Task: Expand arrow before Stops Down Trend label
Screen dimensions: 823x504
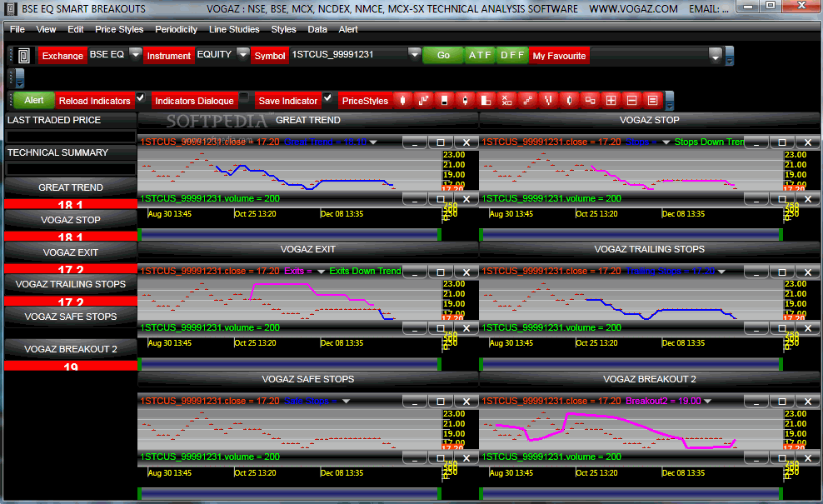Action: coord(666,142)
